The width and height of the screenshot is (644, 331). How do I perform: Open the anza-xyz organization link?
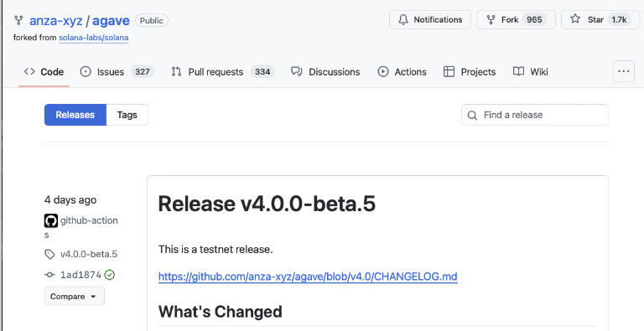[x=56, y=20]
